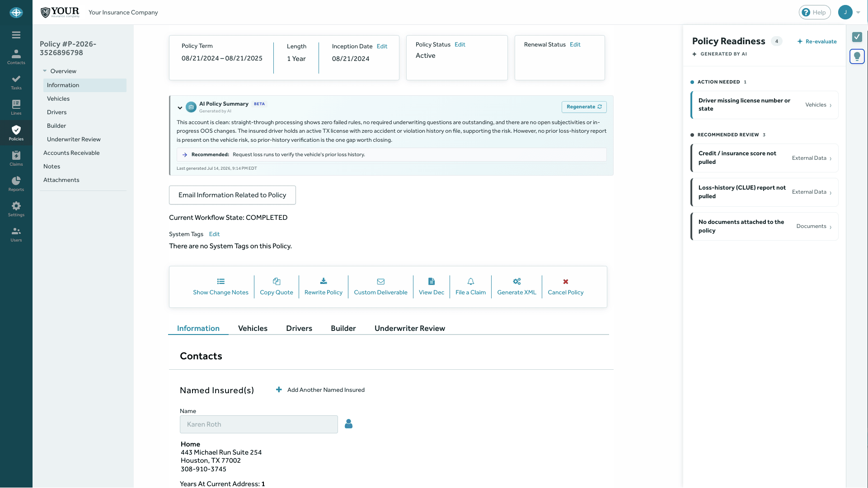Switch to the Builder tab
The width and height of the screenshot is (868, 488).
[x=343, y=328]
